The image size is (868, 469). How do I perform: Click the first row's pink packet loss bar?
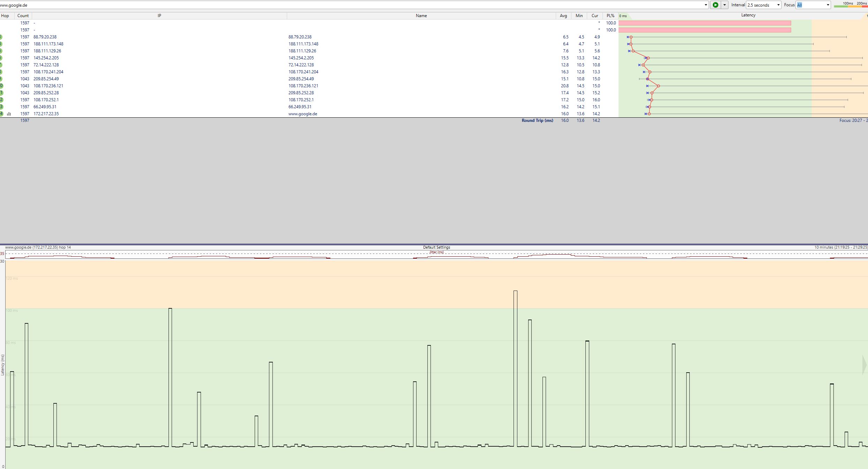[x=705, y=23]
